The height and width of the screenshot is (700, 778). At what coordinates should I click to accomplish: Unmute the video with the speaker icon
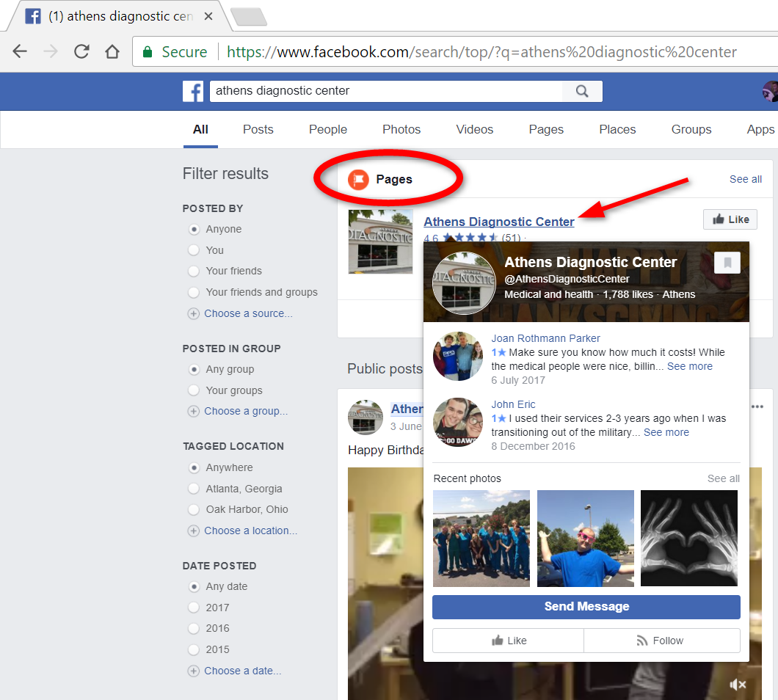[x=738, y=685]
